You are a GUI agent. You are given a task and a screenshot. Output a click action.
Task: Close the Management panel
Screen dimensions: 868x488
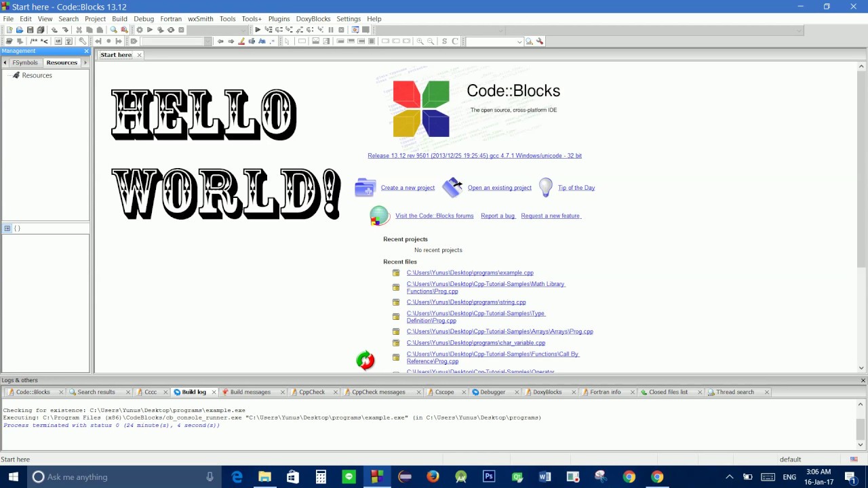pyautogui.click(x=86, y=51)
